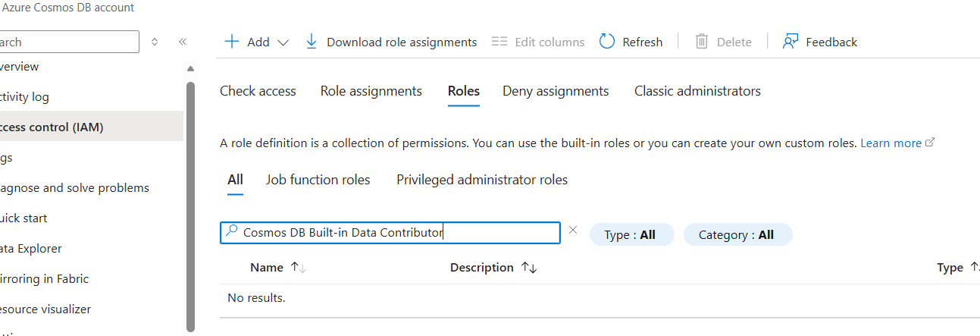Follow the Learn more link
980x336 pixels.
891,143
